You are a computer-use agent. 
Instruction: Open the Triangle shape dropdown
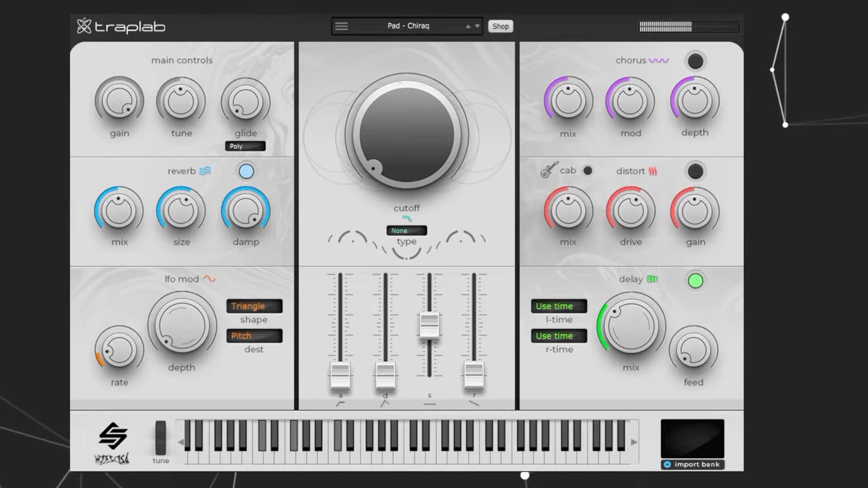pyautogui.click(x=254, y=306)
